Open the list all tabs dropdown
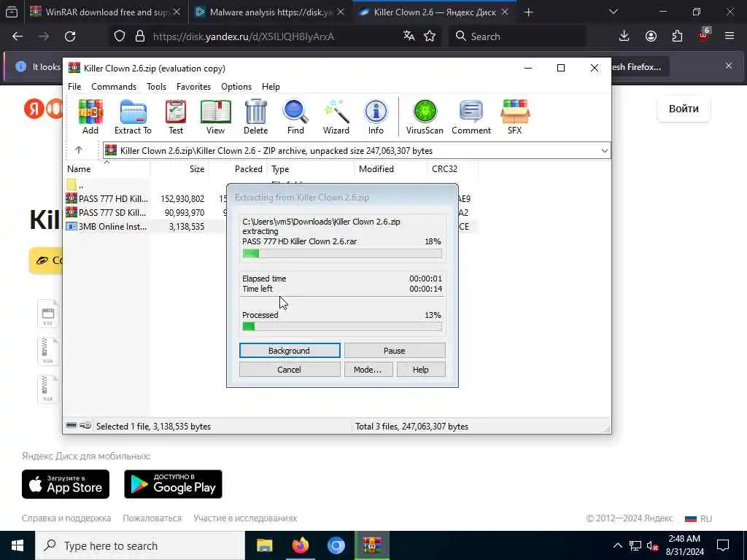Viewport: 747px width, 560px height. 614,12
